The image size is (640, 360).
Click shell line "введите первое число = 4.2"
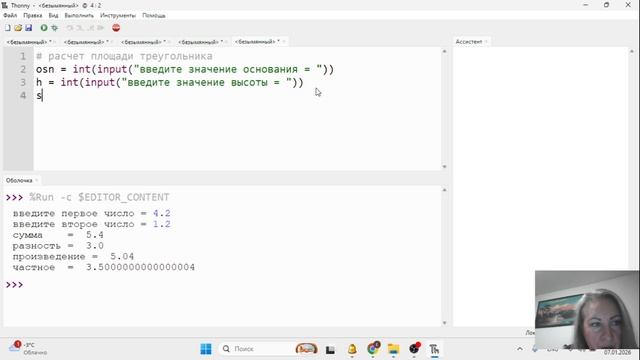(91, 213)
